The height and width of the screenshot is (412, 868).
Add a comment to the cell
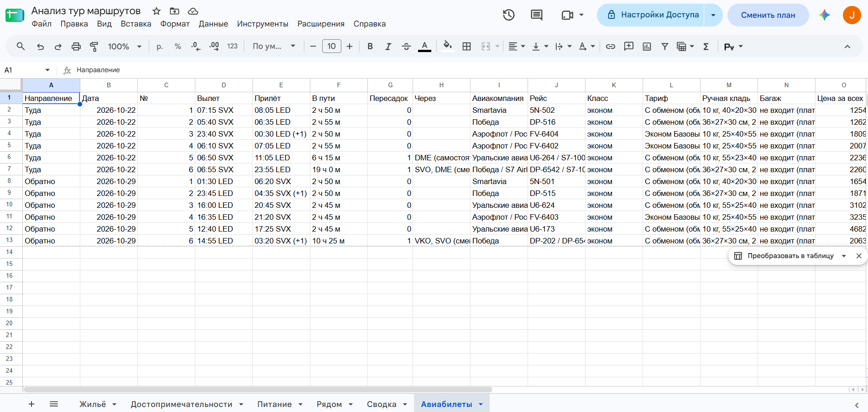tap(628, 46)
